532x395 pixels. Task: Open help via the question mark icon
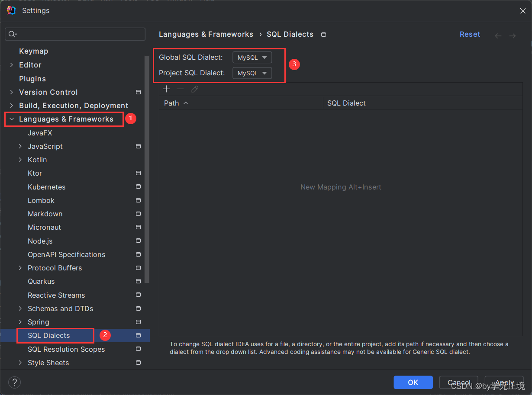pos(14,382)
